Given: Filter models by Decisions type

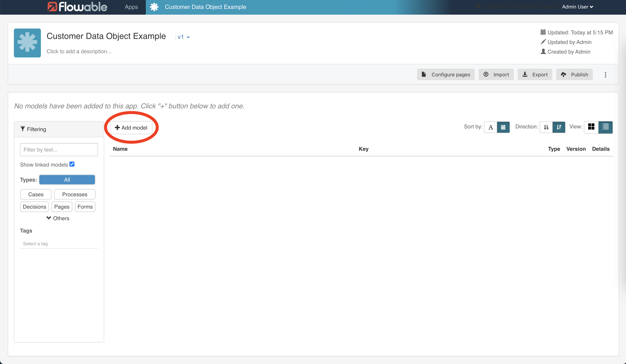Looking at the screenshot, I should coord(34,206).
